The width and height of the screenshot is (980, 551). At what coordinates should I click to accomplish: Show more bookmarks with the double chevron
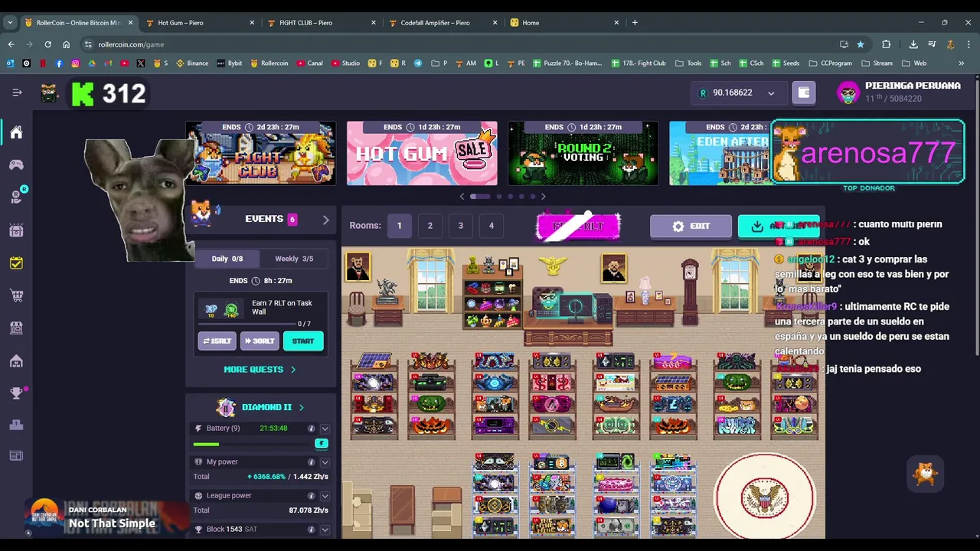[961, 63]
